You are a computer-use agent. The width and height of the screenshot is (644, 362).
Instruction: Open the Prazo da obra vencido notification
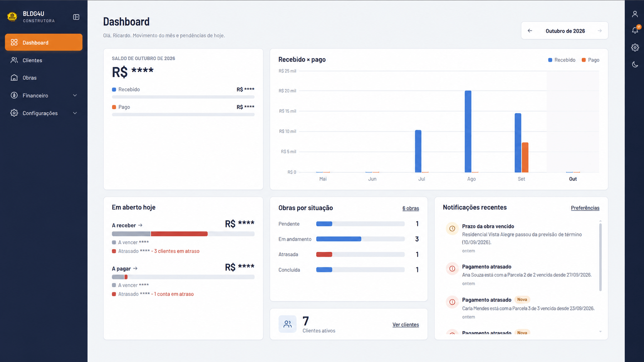point(520,238)
